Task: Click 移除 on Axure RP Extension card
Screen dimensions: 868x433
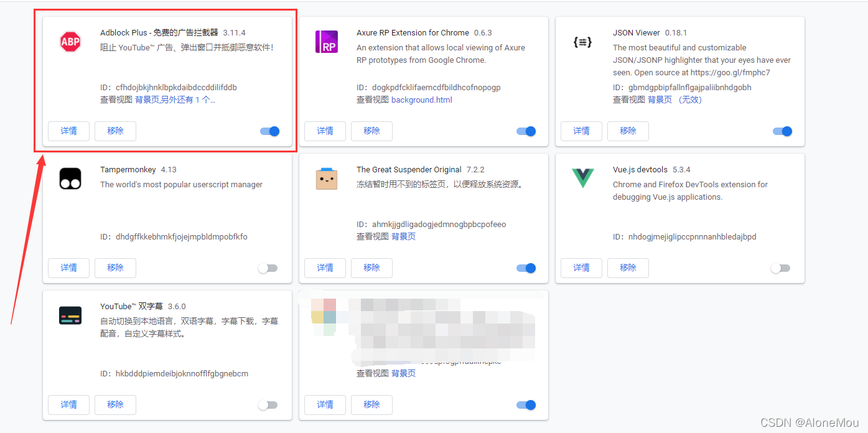Action: tap(371, 131)
